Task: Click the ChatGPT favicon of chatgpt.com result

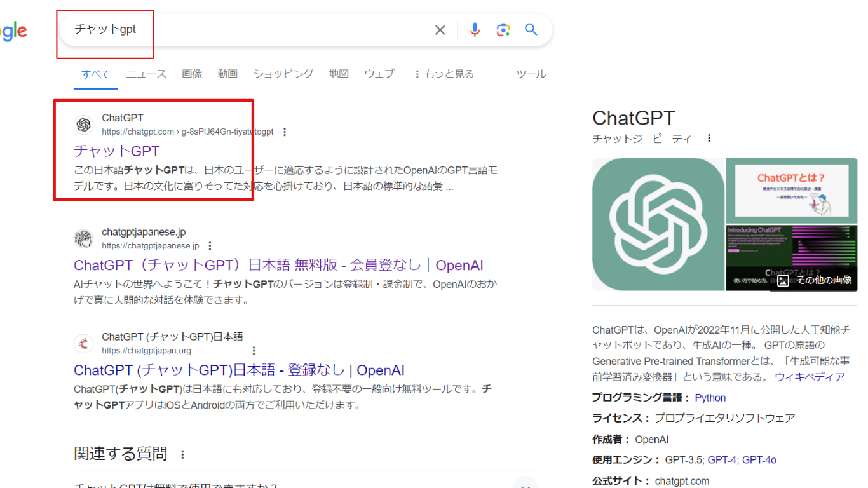Action: (84, 125)
